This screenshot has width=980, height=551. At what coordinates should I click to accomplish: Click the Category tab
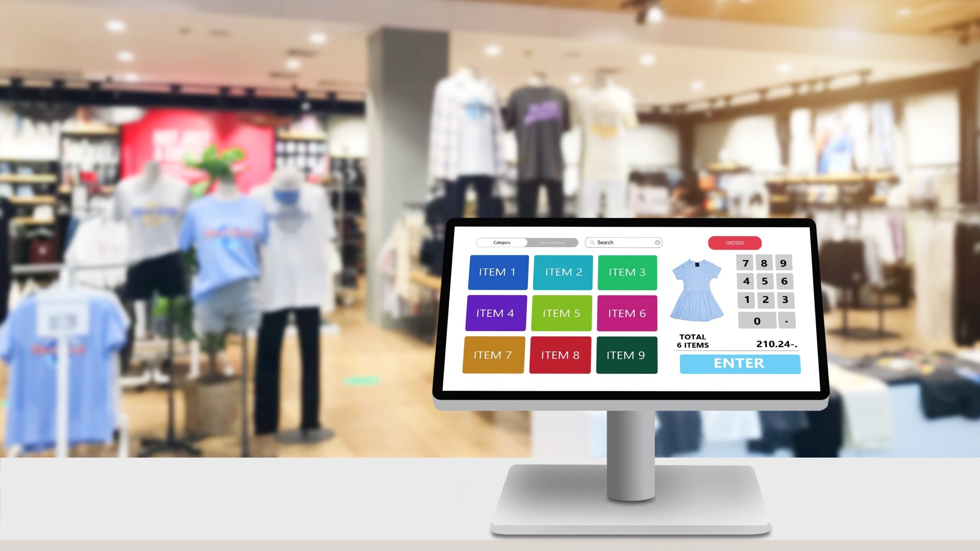click(501, 243)
